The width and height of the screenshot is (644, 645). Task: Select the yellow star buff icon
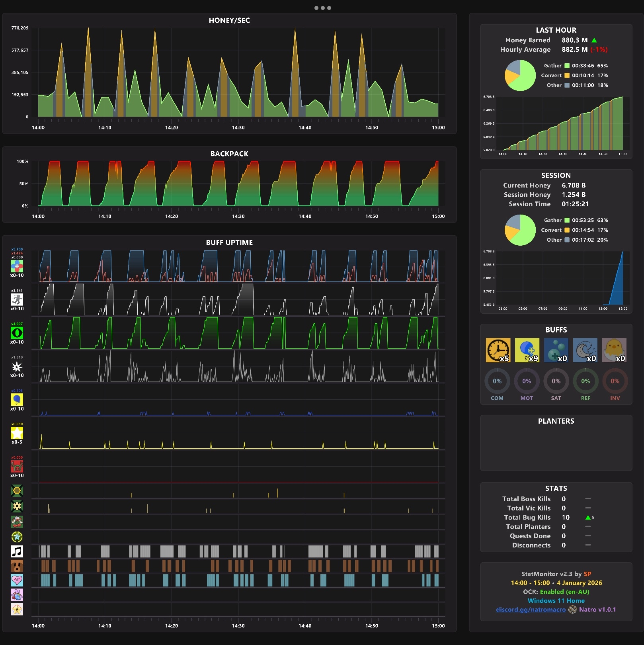(x=17, y=433)
